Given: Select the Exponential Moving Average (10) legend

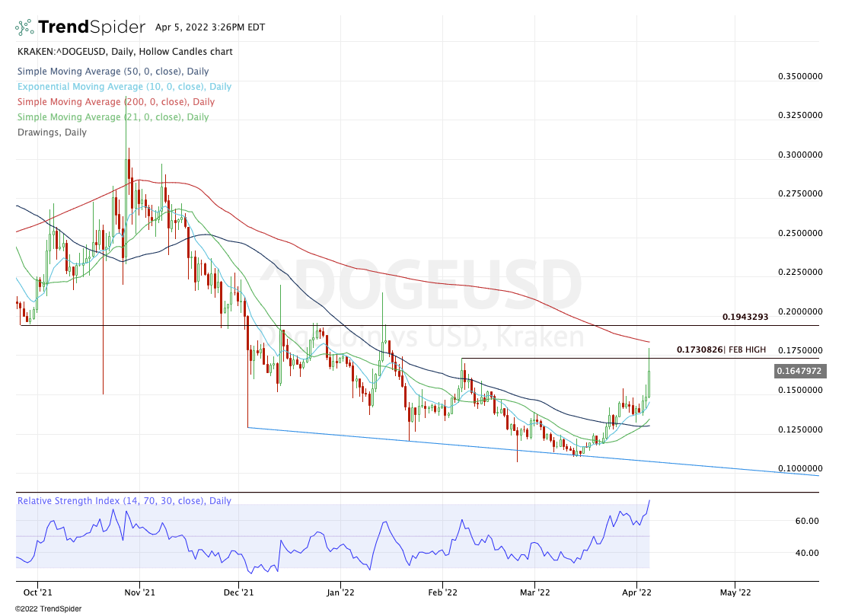Looking at the screenshot, I should tap(124, 87).
